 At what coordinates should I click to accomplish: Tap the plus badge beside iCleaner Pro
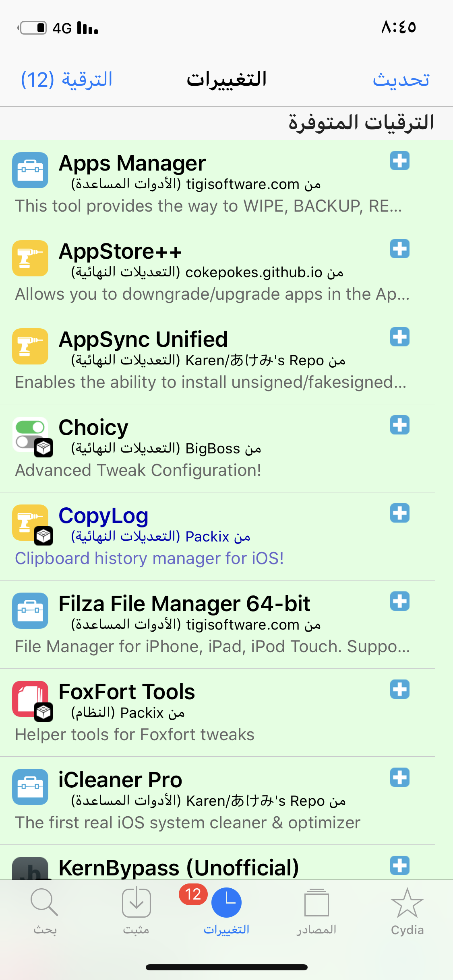point(400,778)
